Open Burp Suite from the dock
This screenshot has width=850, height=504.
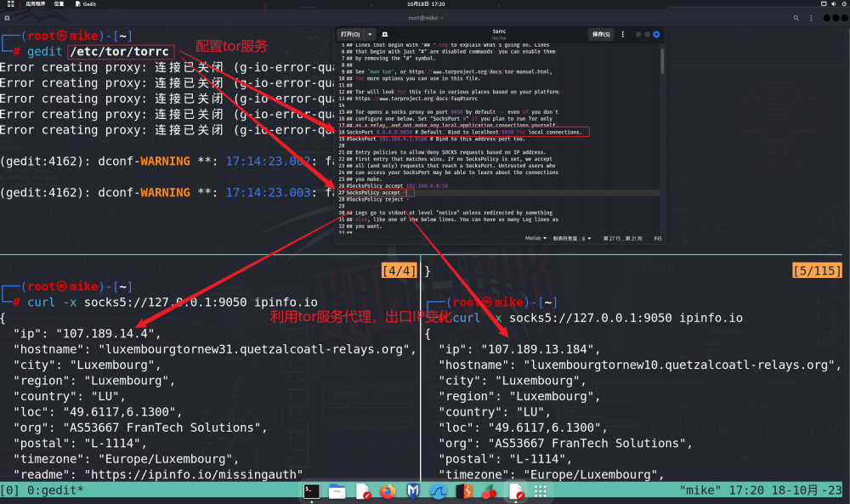[464, 491]
